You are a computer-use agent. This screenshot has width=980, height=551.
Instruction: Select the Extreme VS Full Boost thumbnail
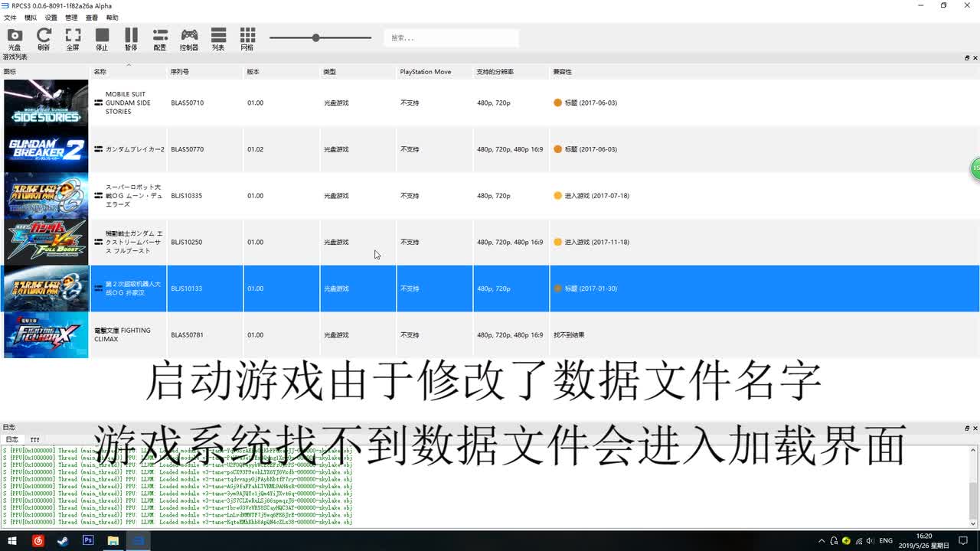[x=46, y=242]
